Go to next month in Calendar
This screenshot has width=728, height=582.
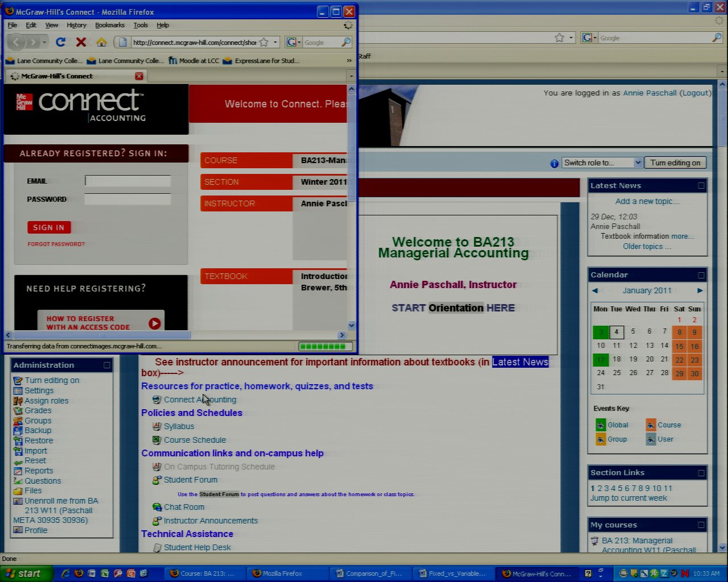click(700, 290)
